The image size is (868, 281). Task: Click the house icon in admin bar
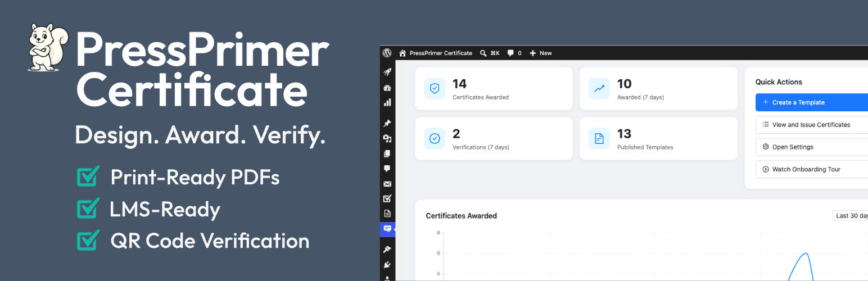point(403,53)
